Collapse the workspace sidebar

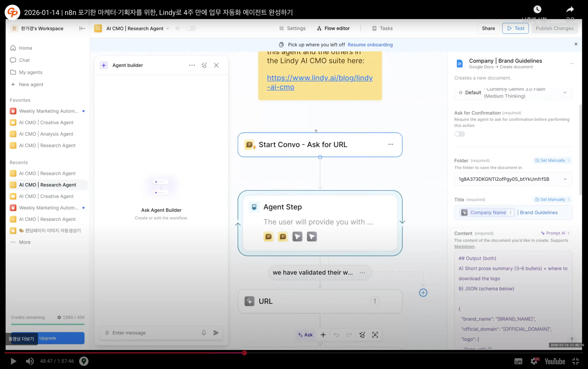(82, 29)
